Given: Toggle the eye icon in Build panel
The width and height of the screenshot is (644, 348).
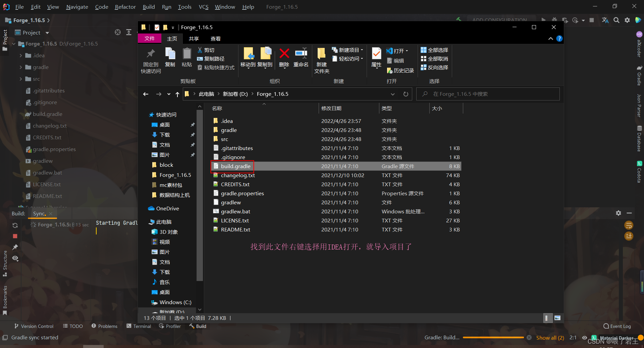Looking at the screenshot, I should tap(15, 258).
